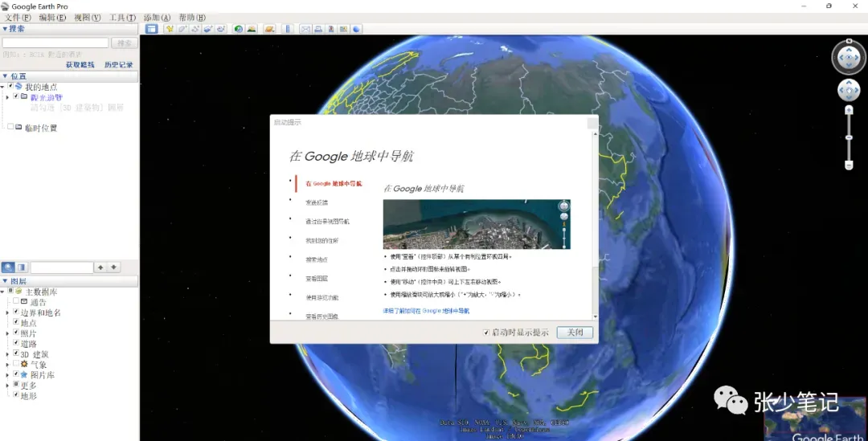Viewport: 868px width, 441px height.
Task: Uncheck the show tips at startup checkbox
Action: [486, 333]
